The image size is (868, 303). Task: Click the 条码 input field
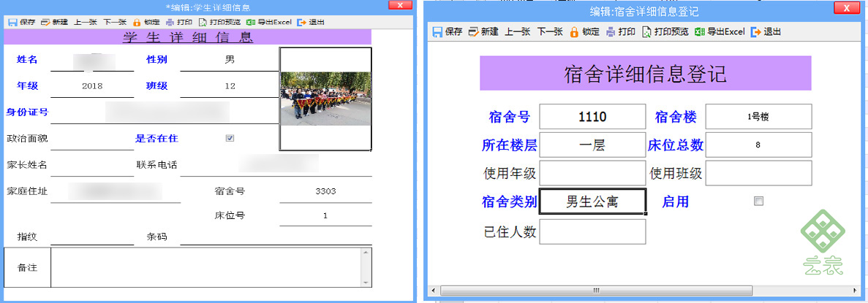pos(276,237)
